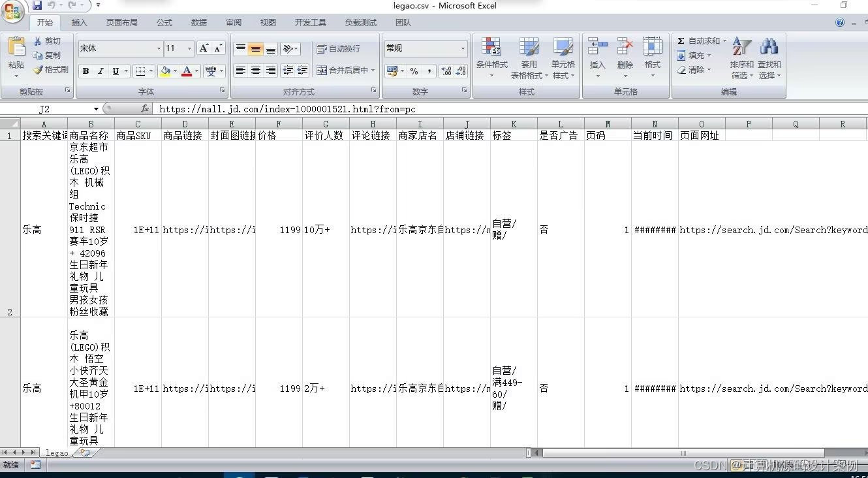Switch to the 页面布局 ribbon tab

tap(122, 23)
